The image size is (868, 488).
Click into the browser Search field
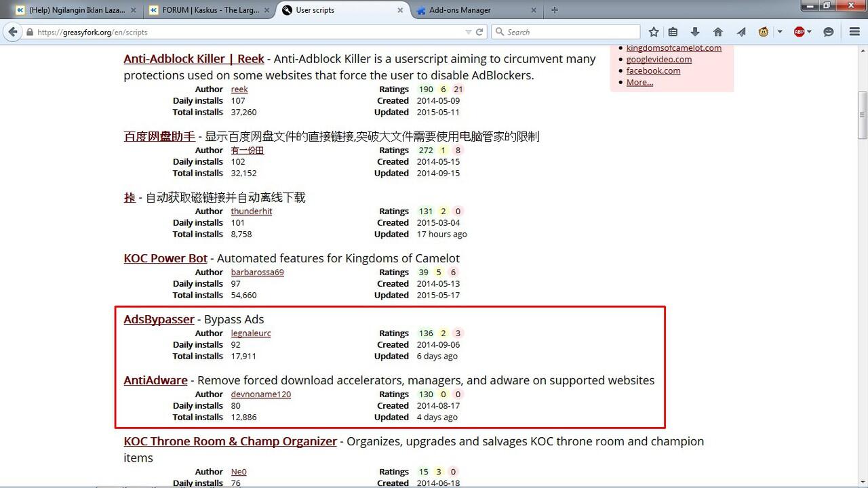[x=566, y=32]
